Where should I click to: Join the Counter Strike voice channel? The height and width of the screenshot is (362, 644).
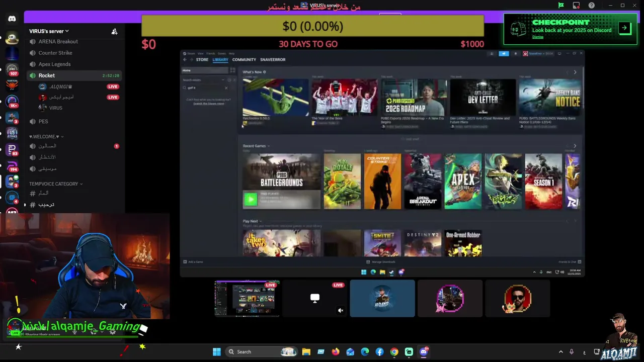click(74, 53)
